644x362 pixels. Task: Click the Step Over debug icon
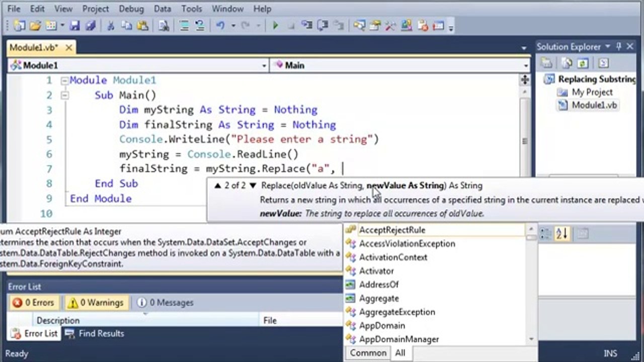[x=323, y=26]
